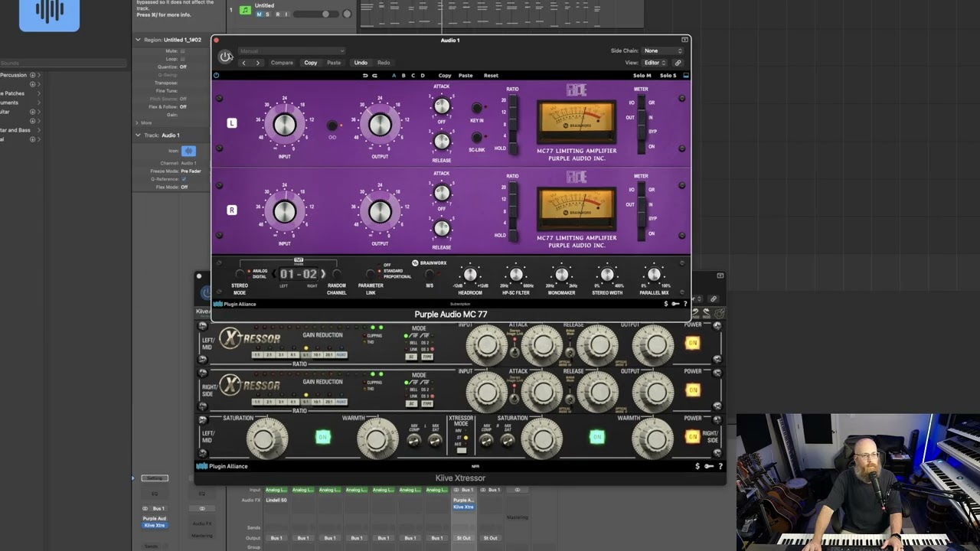The width and height of the screenshot is (980, 551).
Task: Click the link icon beside View Editor
Action: 678,63
